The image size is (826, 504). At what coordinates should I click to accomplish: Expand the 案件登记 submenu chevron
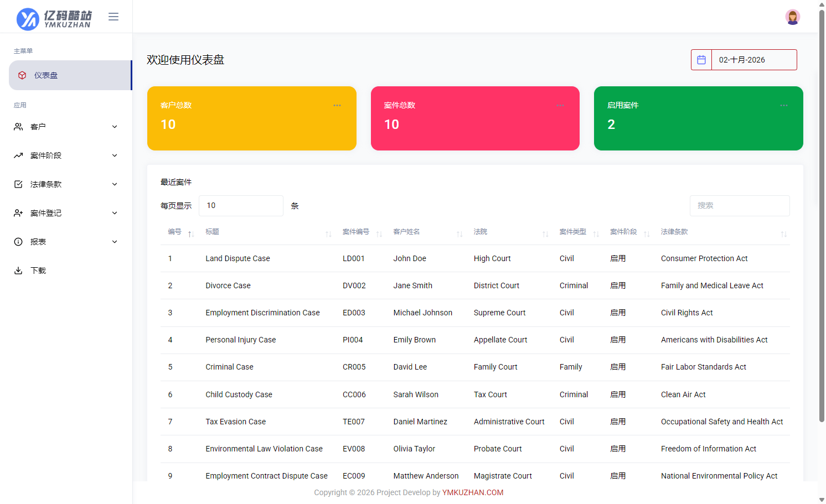[115, 213]
